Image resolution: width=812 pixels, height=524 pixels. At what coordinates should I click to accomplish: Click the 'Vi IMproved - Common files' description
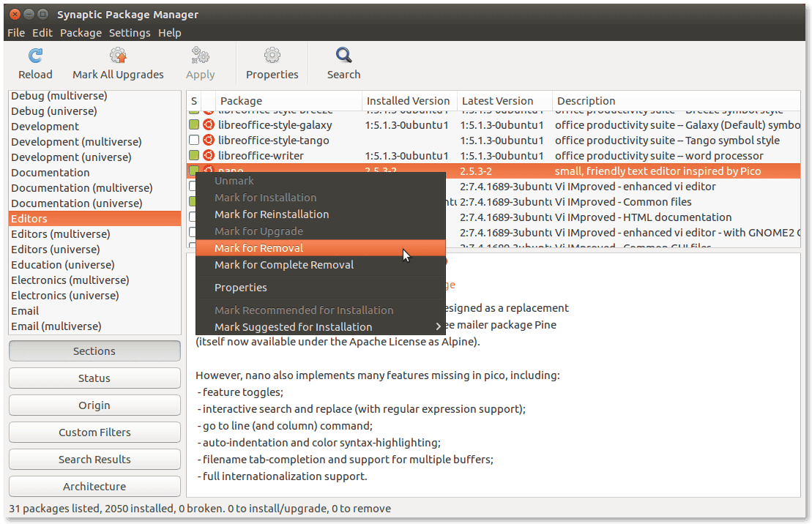[623, 202]
